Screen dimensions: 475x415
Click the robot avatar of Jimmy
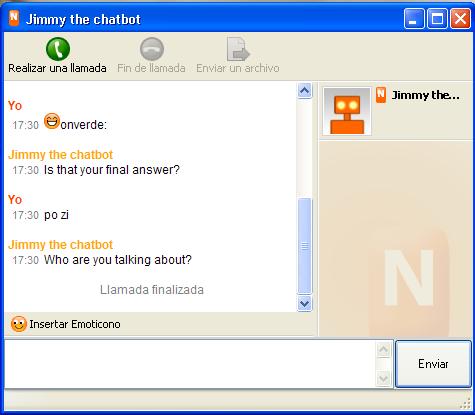click(347, 111)
